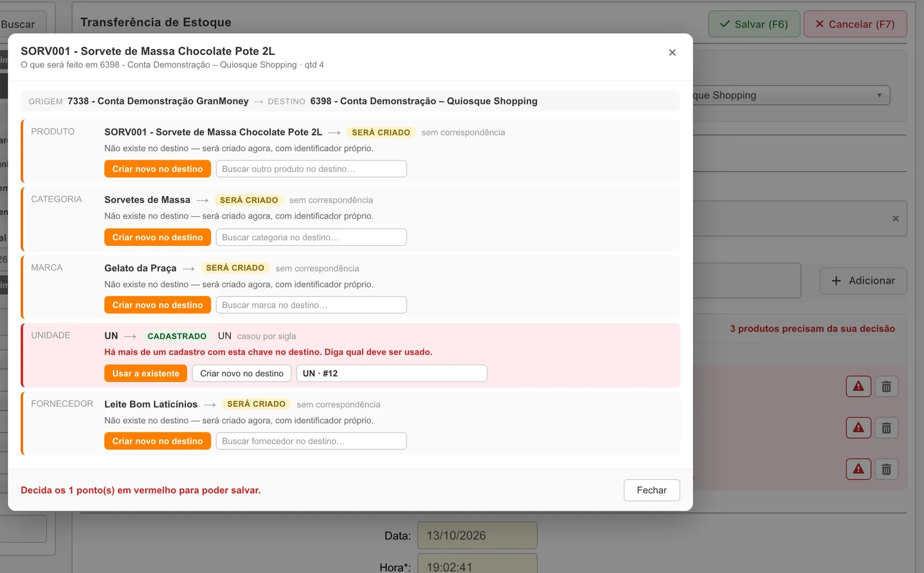Choose Usar a existente for UNIDADE
The width and height of the screenshot is (924, 573).
(146, 373)
